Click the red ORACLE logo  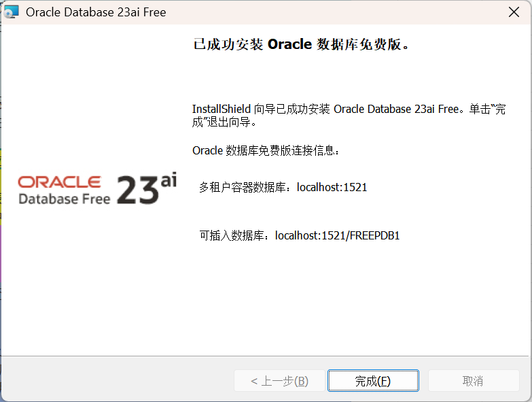coord(59,182)
